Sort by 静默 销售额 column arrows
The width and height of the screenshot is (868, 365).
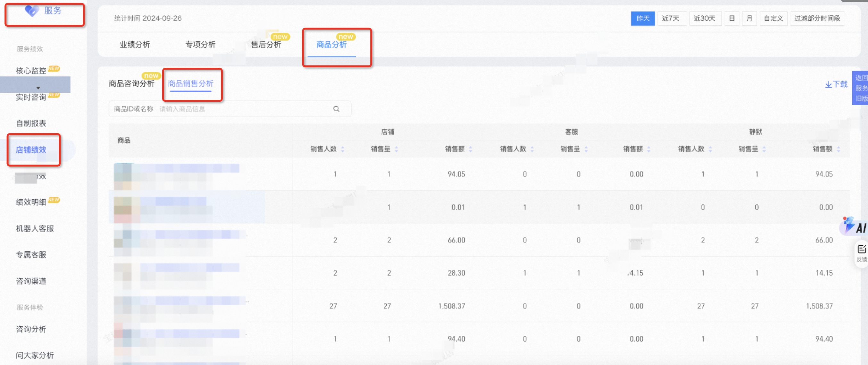(x=838, y=149)
